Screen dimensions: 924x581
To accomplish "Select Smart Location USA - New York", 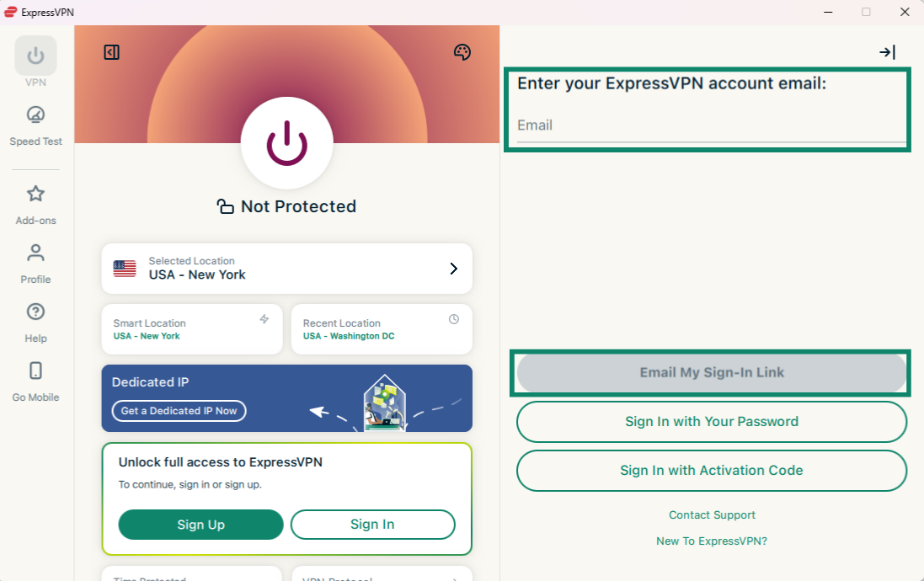I will coord(192,329).
